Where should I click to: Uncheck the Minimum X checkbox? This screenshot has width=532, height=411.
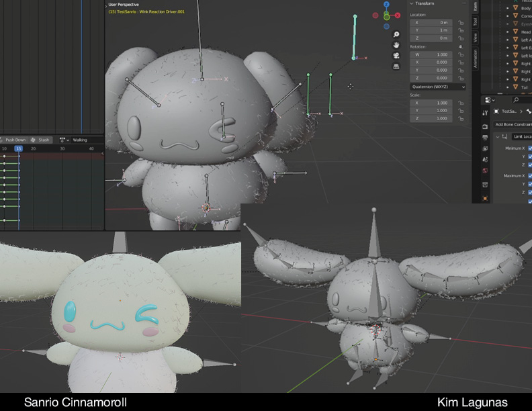(530, 148)
